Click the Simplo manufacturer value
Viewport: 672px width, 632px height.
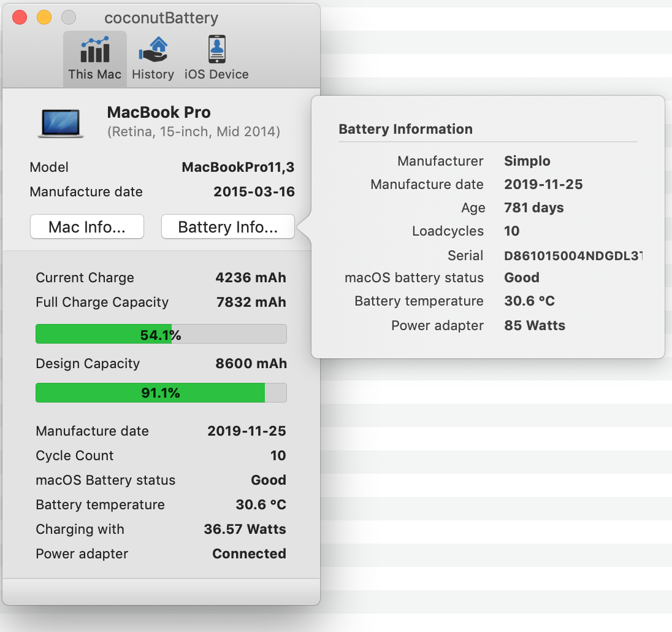tap(527, 161)
